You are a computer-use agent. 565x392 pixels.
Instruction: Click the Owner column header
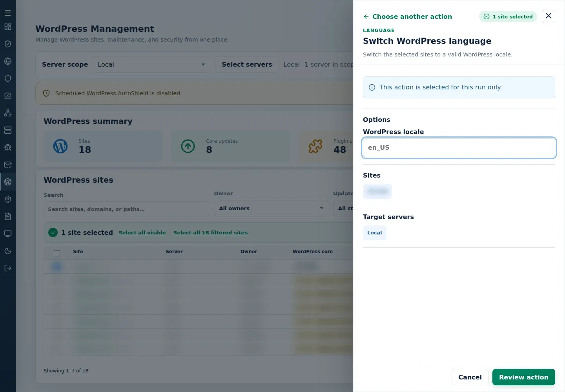(249, 252)
